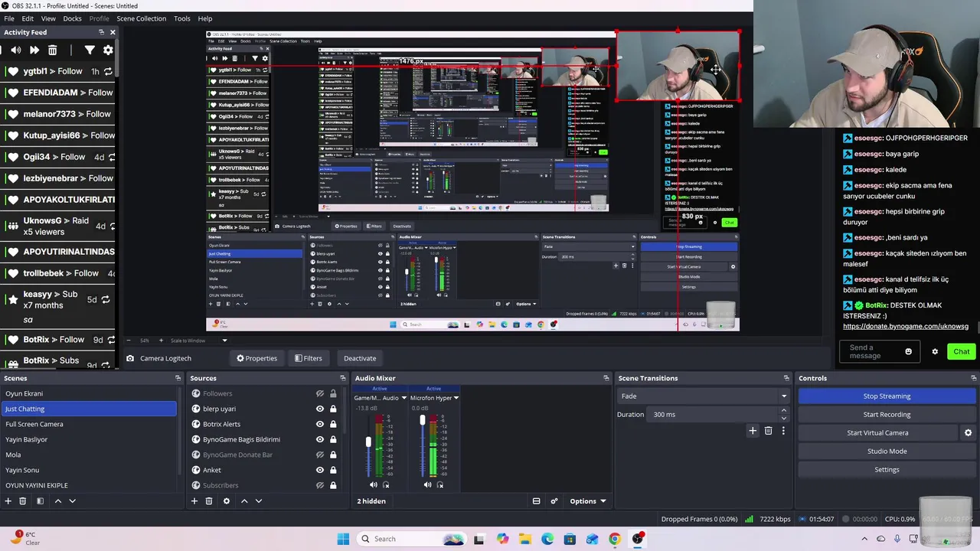
Task: Open the Microfon Hyper channel menu
Action: pos(456,398)
